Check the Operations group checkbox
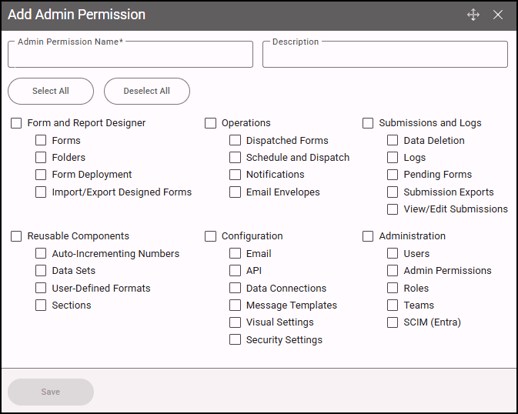Viewport: 518px width, 414px height. (x=210, y=123)
